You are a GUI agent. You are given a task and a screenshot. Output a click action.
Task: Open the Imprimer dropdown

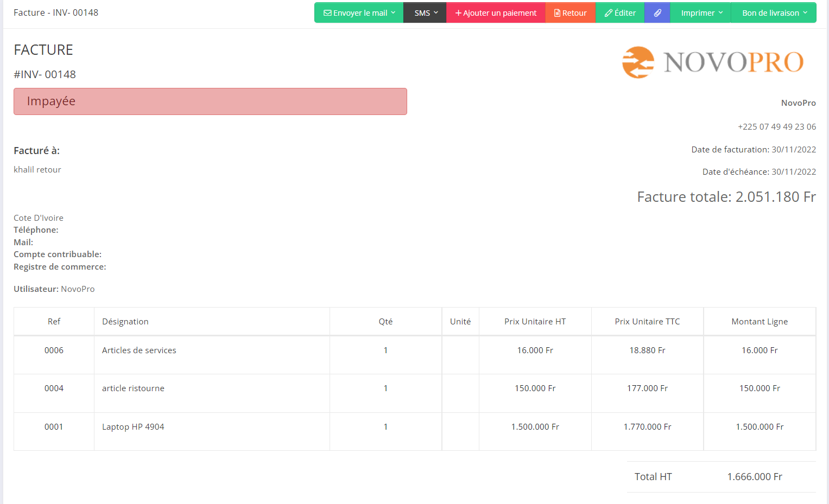tap(701, 13)
